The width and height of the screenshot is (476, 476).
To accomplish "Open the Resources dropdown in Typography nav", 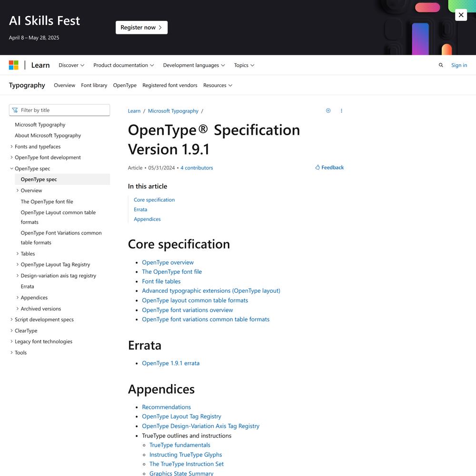I will pyautogui.click(x=218, y=85).
